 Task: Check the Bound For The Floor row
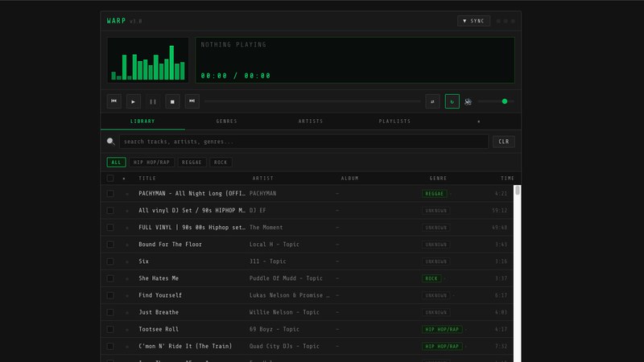[110, 245]
